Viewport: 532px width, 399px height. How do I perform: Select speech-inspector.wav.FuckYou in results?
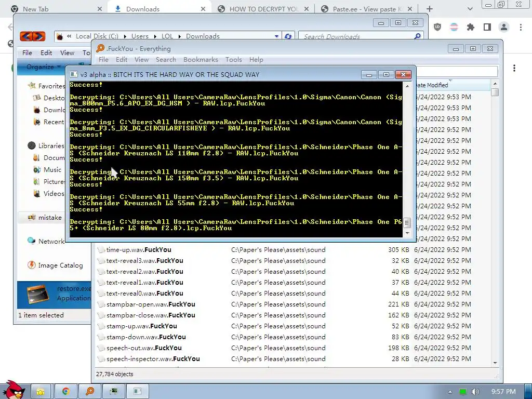point(153,359)
